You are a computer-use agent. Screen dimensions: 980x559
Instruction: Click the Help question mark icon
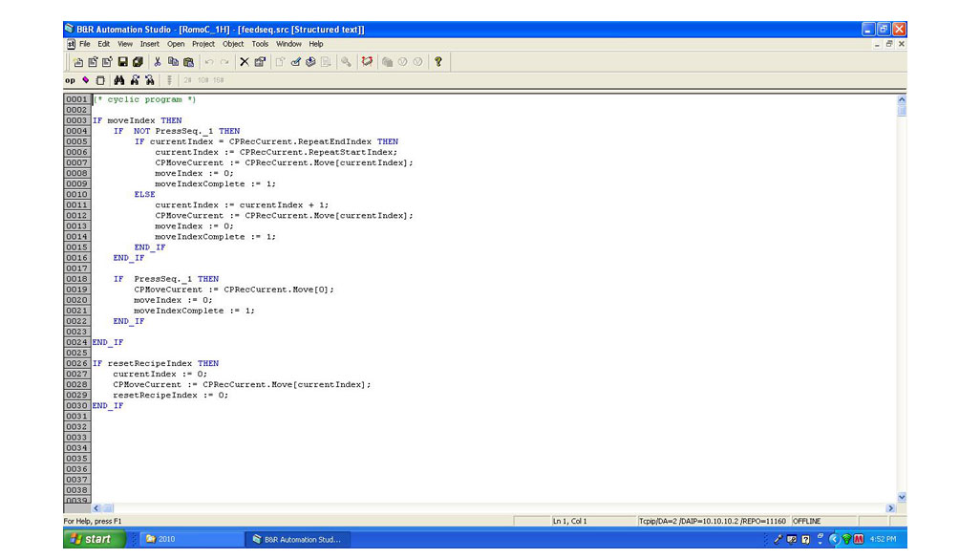click(x=438, y=62)
